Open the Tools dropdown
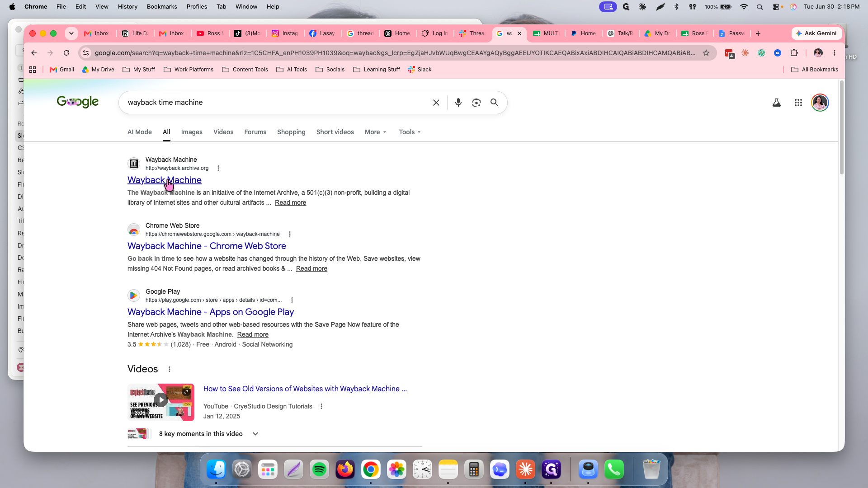 410,132
